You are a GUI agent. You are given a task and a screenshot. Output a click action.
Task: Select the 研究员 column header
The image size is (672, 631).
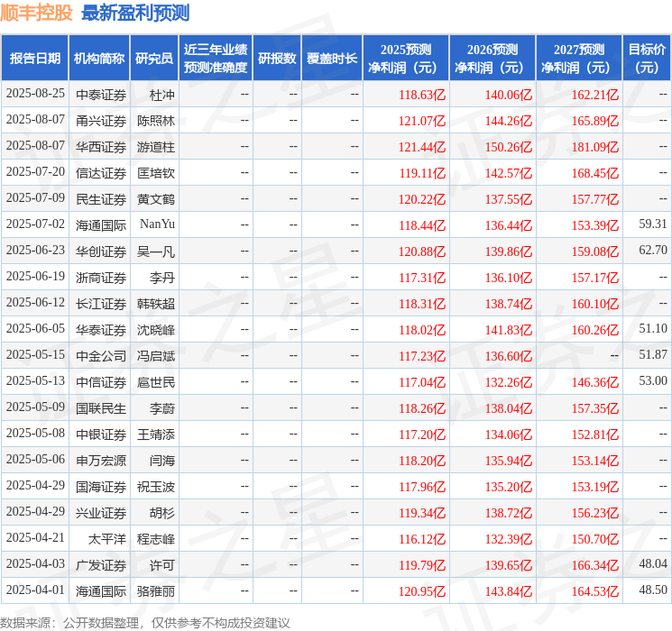tap(154, 58)
